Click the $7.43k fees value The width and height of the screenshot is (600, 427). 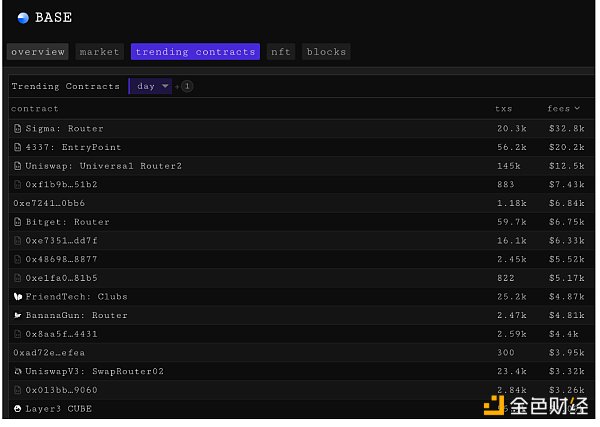click(x=567, y=185)
